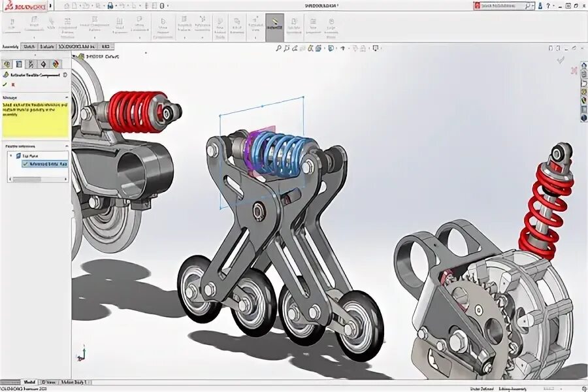
Task: Click the Smart Fasteners ribbon button
Action: coord(120,25)
